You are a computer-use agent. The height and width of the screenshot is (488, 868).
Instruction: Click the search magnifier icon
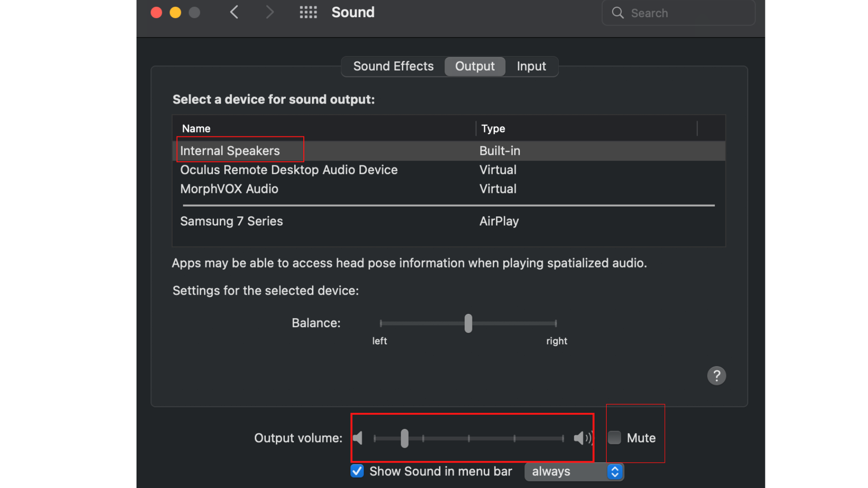coord(618,13)
